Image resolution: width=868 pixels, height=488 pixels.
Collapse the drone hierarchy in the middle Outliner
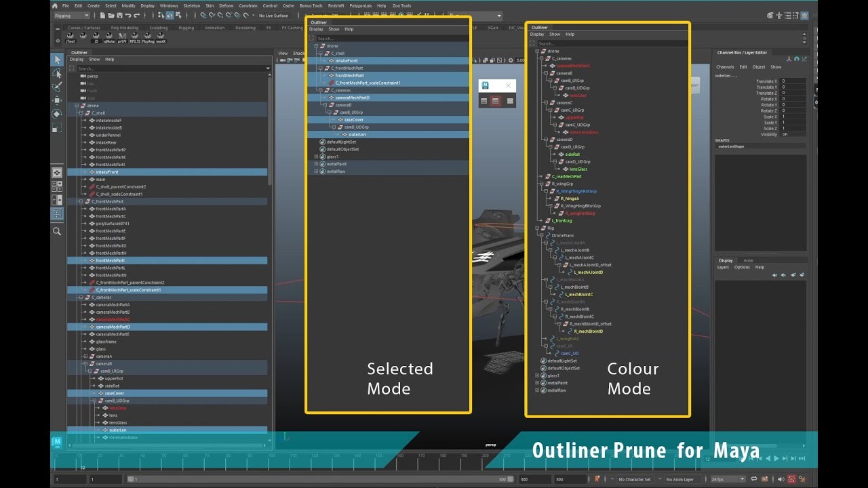coord(316,46)
